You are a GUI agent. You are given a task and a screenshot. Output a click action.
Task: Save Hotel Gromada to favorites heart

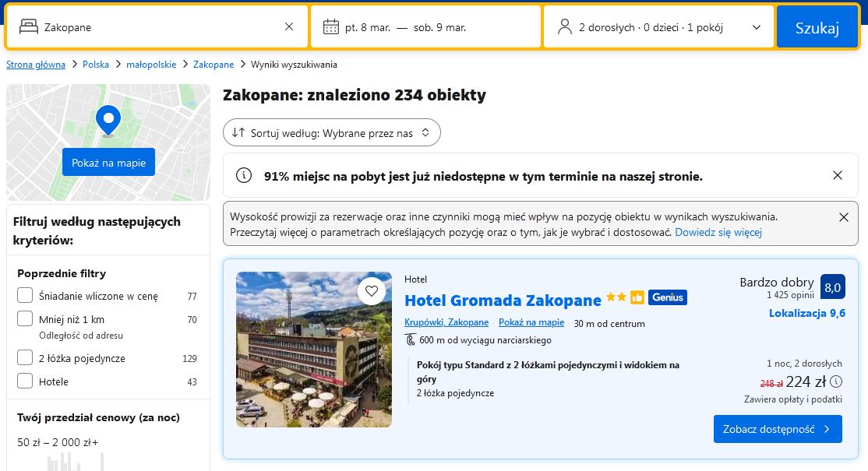(x=372, y=291)
